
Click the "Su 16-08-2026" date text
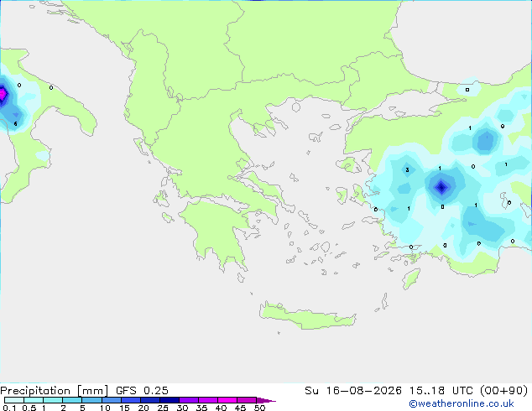pos(353,391)
